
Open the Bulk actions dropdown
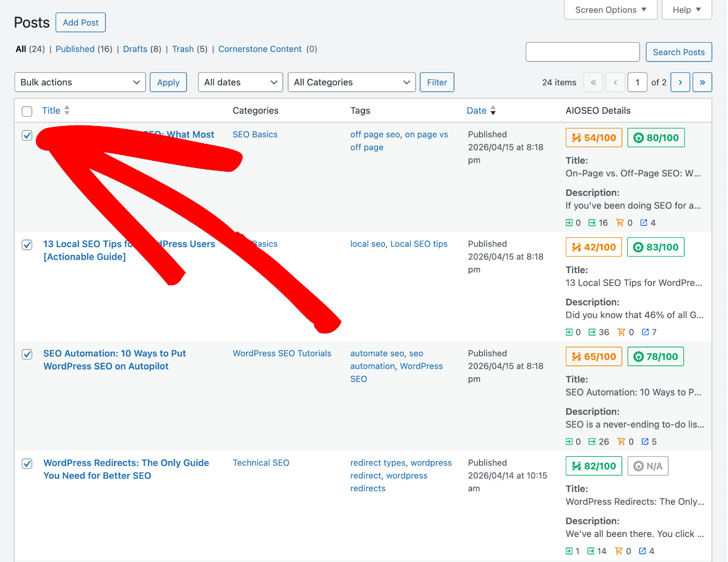pos(80,82)
